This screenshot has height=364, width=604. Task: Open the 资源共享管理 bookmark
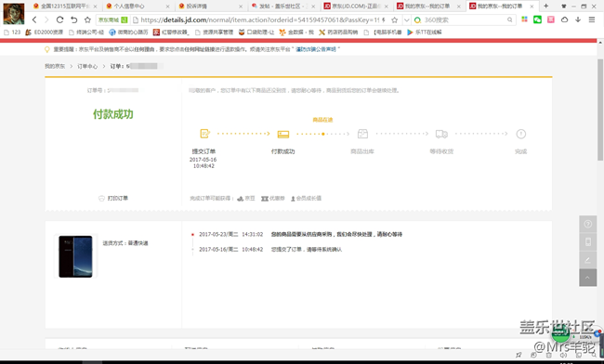click(x=214, y=32)
